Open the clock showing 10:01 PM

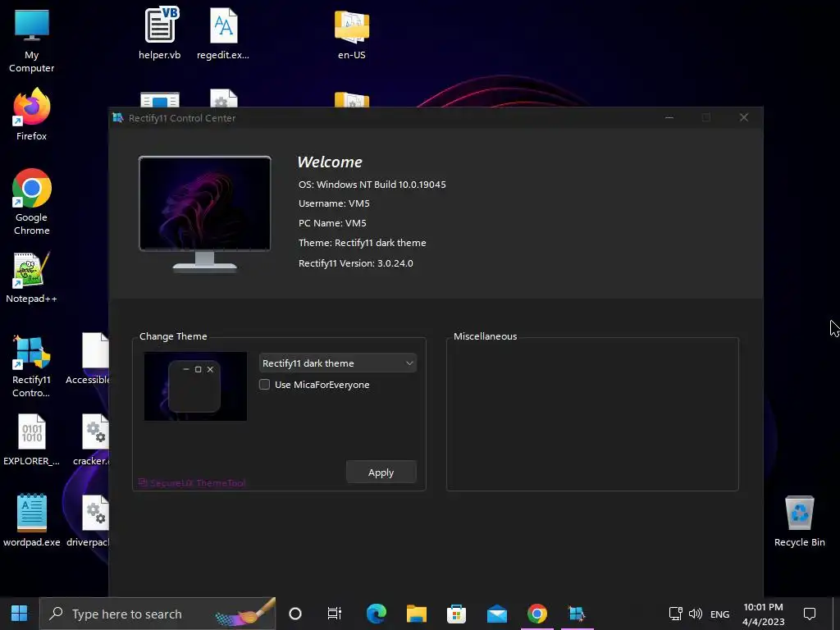click(x=764, y=614)
